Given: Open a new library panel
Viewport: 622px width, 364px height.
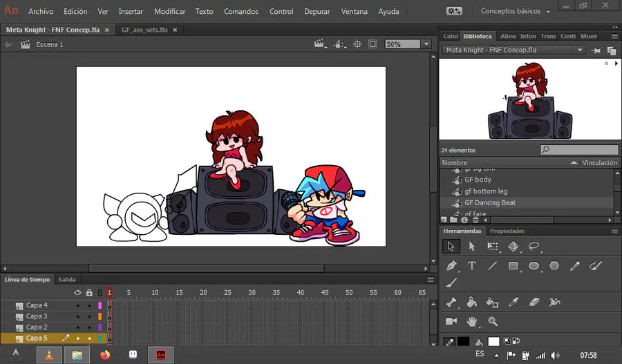Looking at the screenshot, I should point(612,50).
